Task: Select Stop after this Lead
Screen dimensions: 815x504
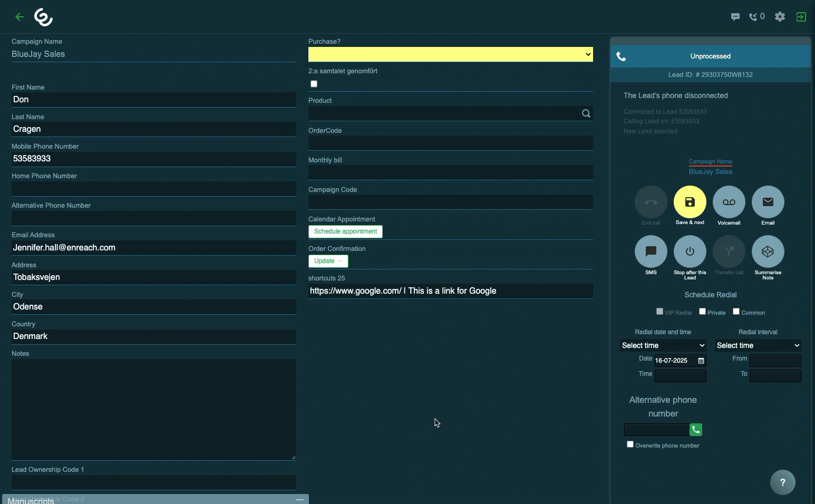Action: coord(690,252)
